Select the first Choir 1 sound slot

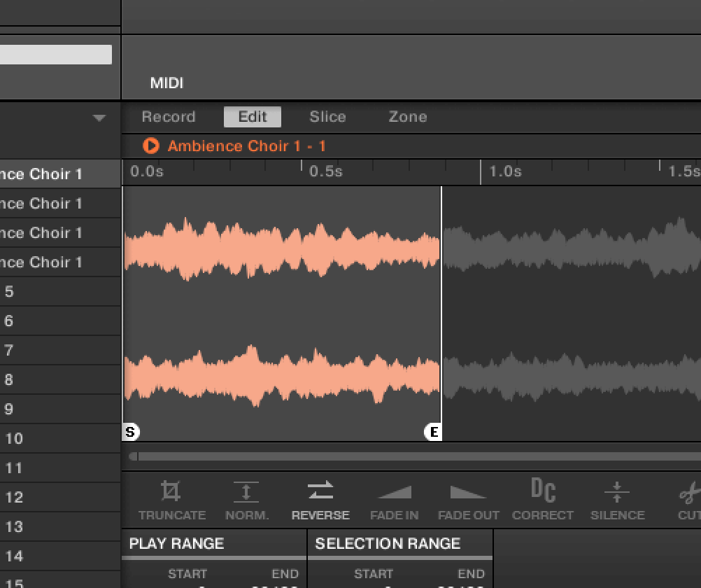pos(60,174)
